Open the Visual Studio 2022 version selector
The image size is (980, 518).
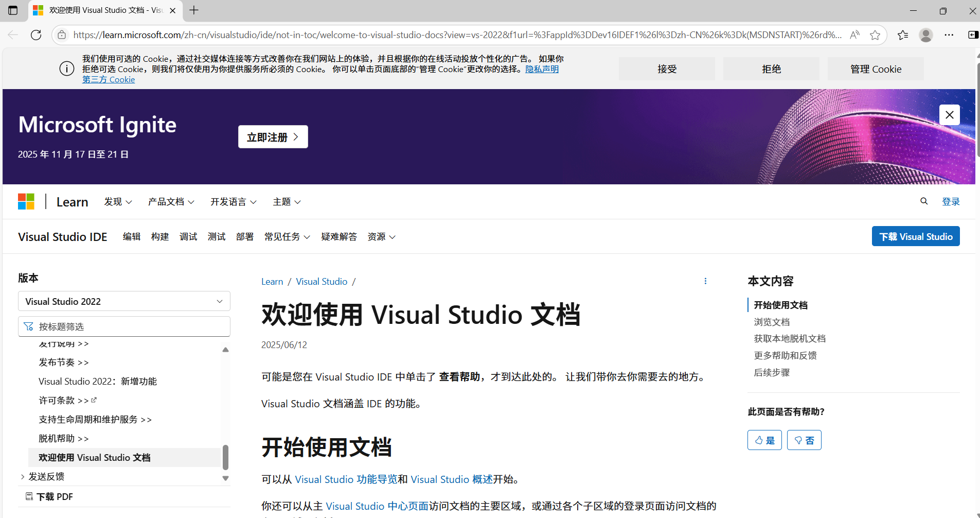point(124,301)
